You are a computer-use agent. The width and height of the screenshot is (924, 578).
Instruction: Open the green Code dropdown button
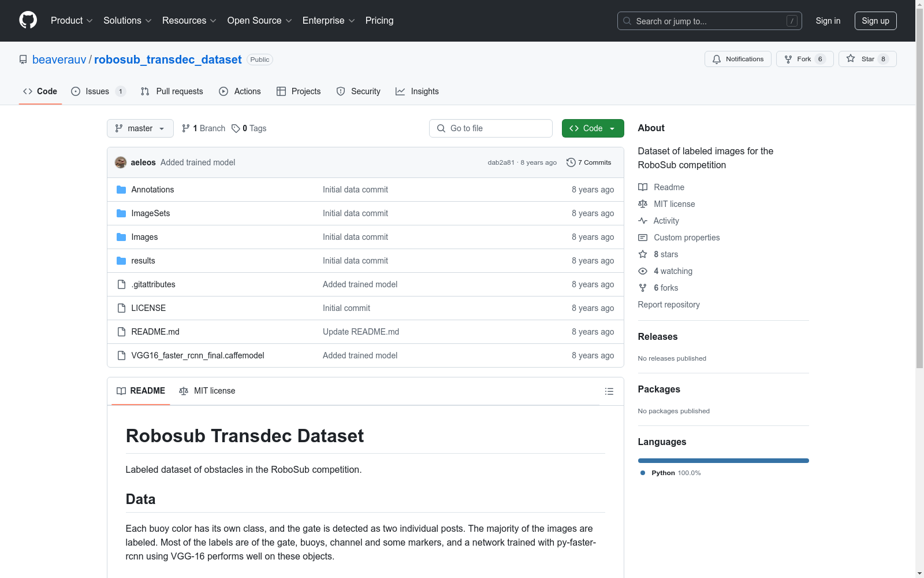[593, 128]
